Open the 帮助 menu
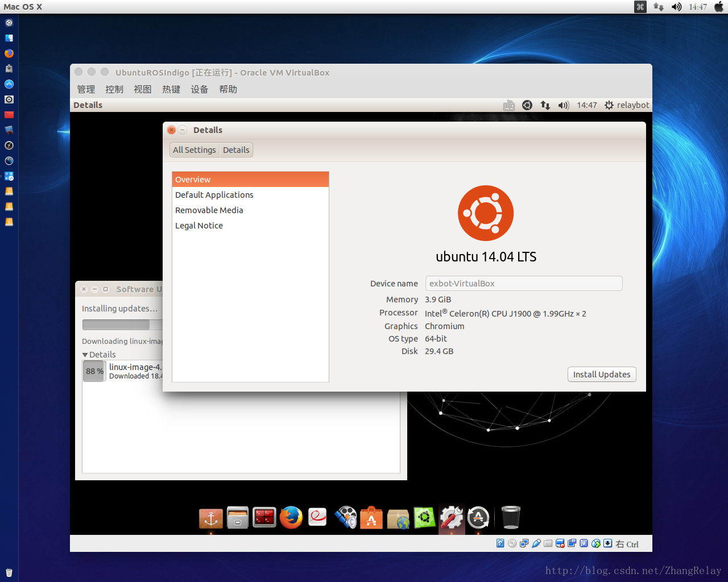 click(x=228, y=89)
